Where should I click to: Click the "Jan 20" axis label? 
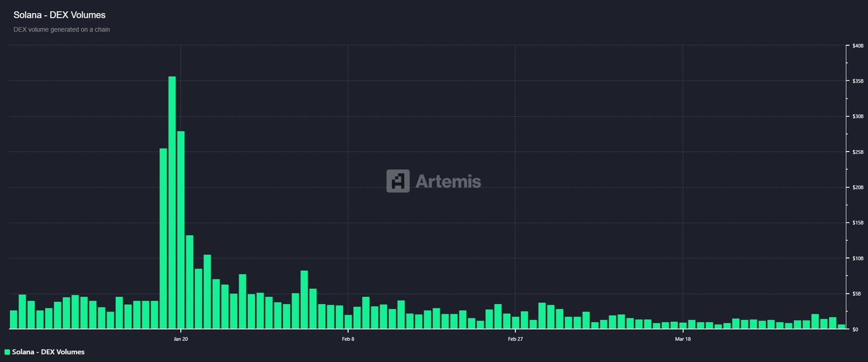click(180, 339)
